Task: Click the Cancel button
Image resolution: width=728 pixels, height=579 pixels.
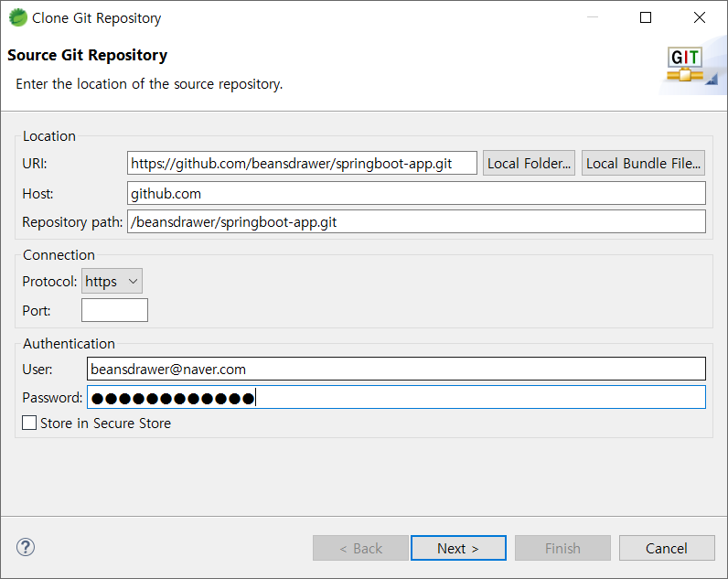Action: pos(667,548)
